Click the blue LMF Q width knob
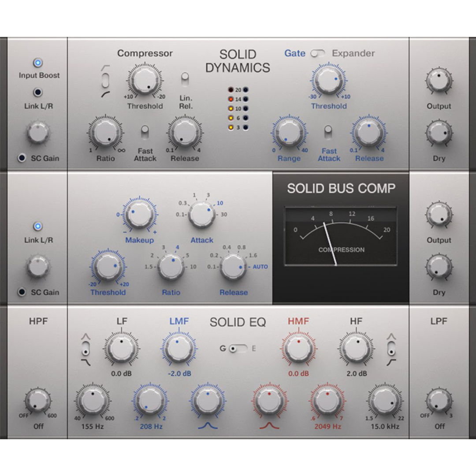The width and height of the screenshot is (476, 476). 208,400
